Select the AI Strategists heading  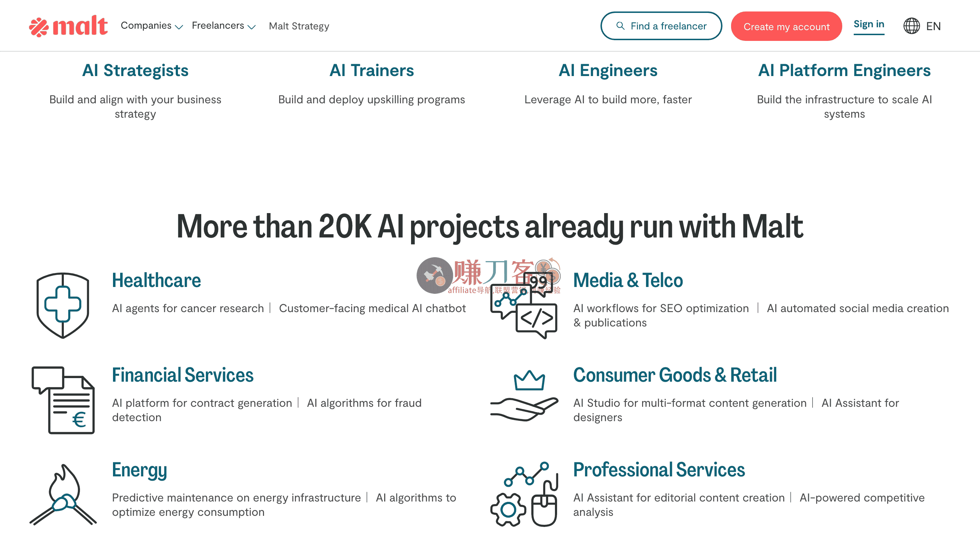pos(135,70)
